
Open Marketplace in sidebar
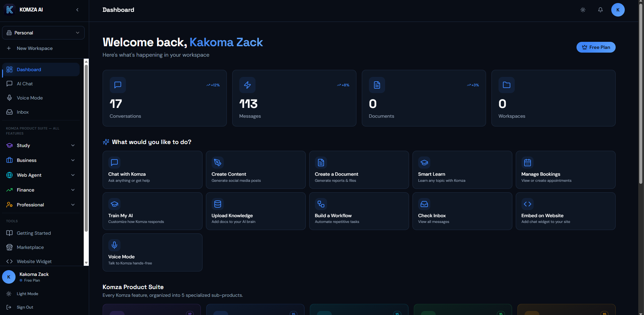pos(41,247)
